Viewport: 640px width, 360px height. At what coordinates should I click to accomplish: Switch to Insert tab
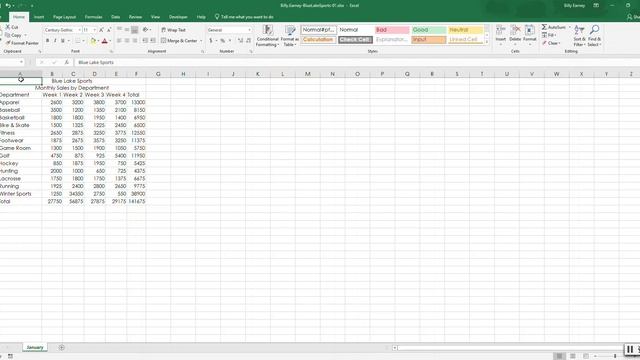[39, 17]
